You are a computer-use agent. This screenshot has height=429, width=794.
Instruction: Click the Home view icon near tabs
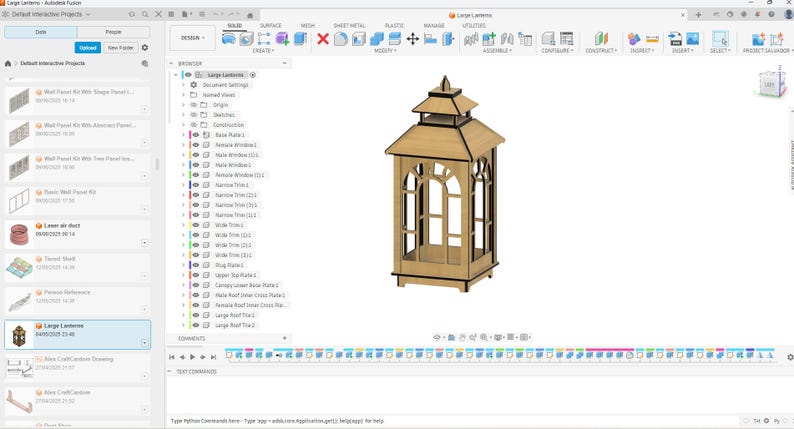[250, 15]
